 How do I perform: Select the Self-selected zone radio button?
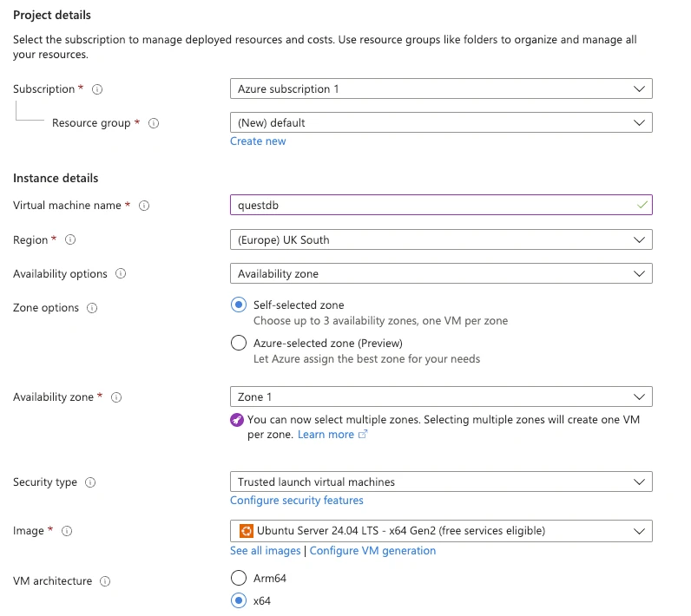(x=239, y=305)
